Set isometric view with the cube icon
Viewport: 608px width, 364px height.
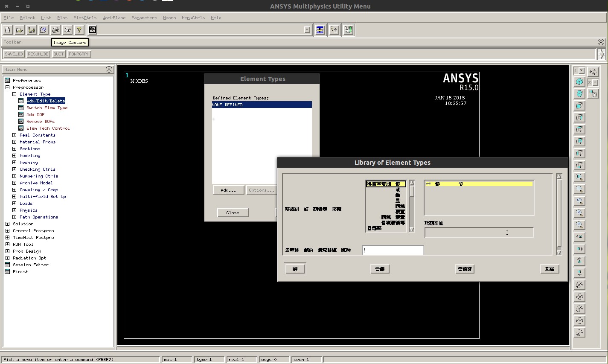coord(579,82)
